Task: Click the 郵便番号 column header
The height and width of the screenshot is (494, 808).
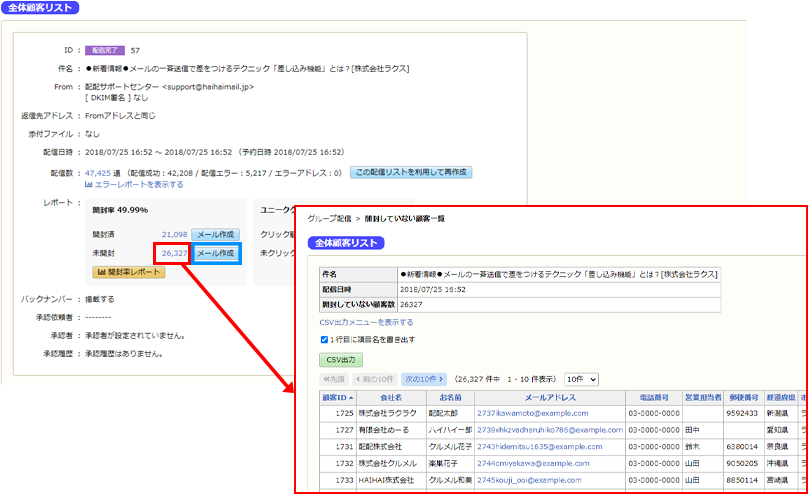Action: click(744, 398)
